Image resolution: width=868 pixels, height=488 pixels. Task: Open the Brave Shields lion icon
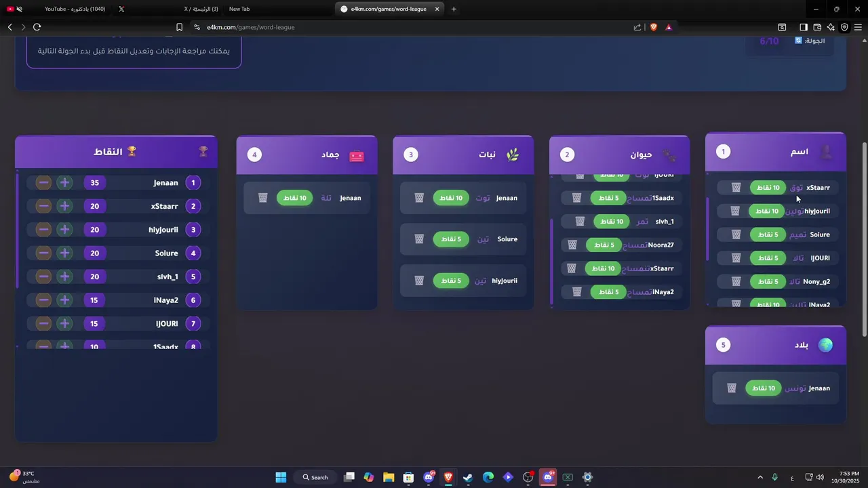pyautogui.click(x=654, y=27)
